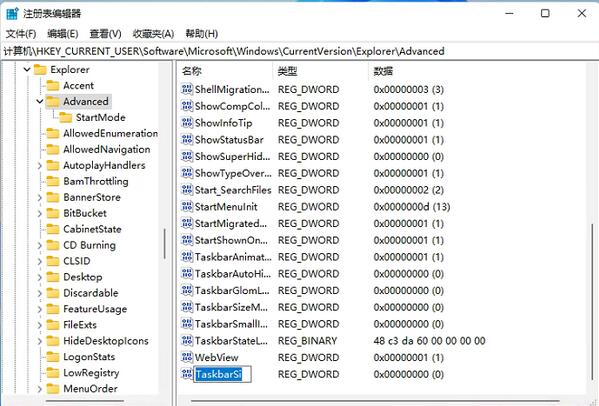Open the 帮助(H) menu
Image resolution: width=599 pixels, height=406 pixels.
[x=202, y=34]
